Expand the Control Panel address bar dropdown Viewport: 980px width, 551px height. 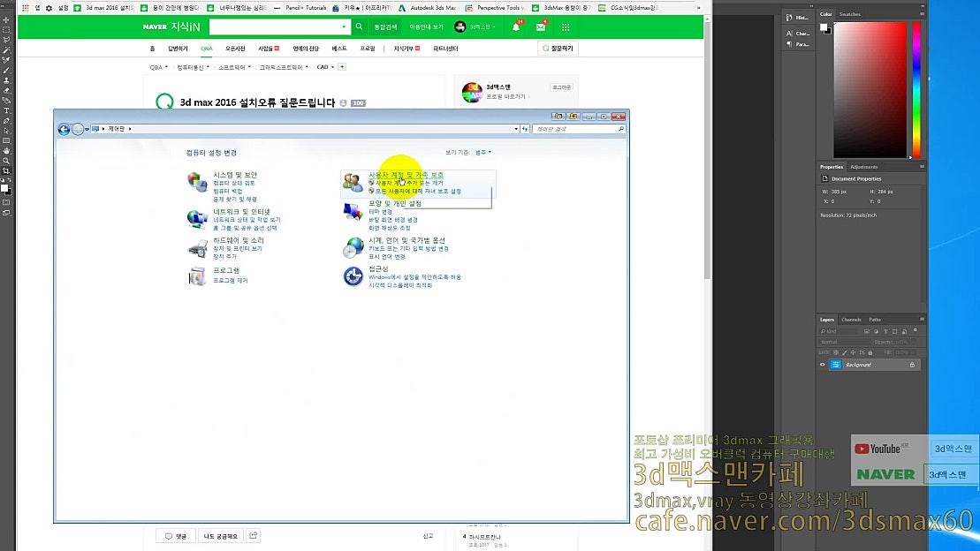click(x=515, y=129)
